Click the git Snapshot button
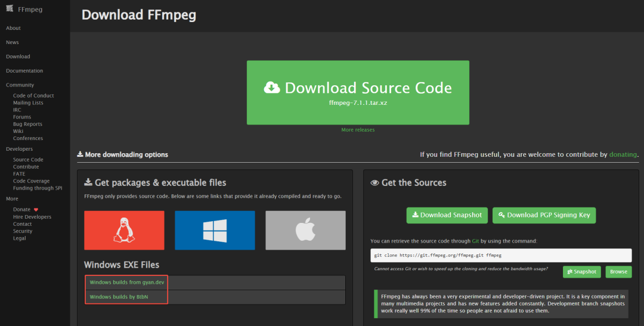 (581, 272)
